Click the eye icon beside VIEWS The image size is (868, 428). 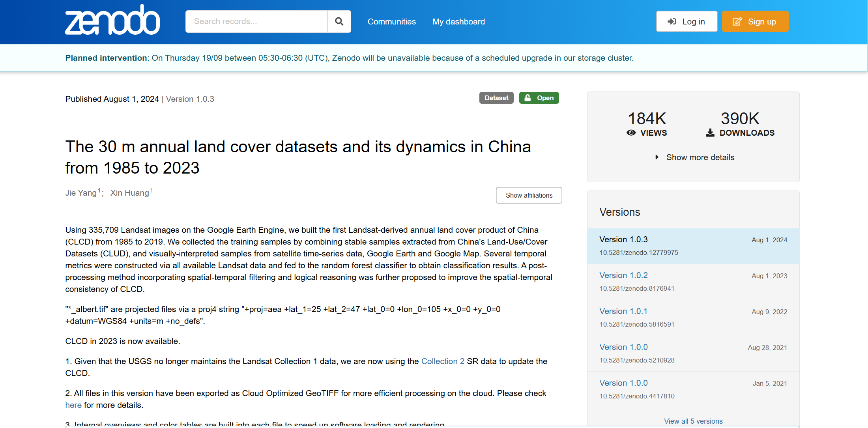click(x=631, y=133)
